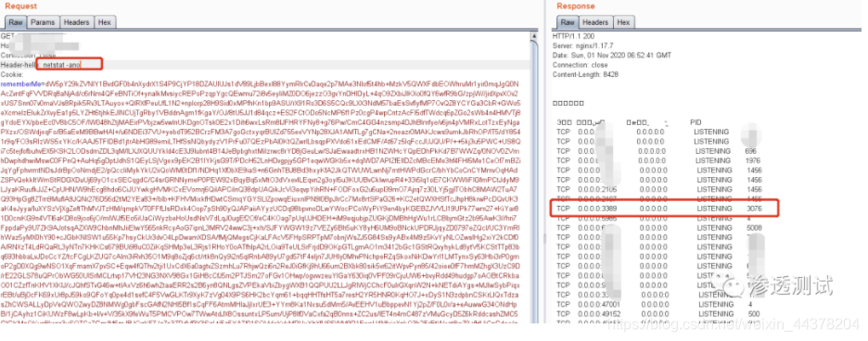Click the 'Content-Length: 8428' response header
868x341 pixels.
(585, 74)
